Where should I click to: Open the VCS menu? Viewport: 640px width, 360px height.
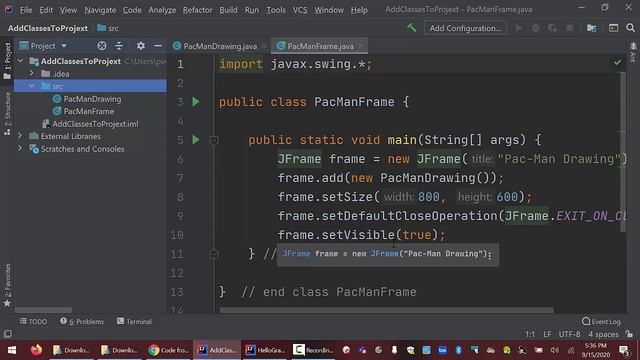300,10
